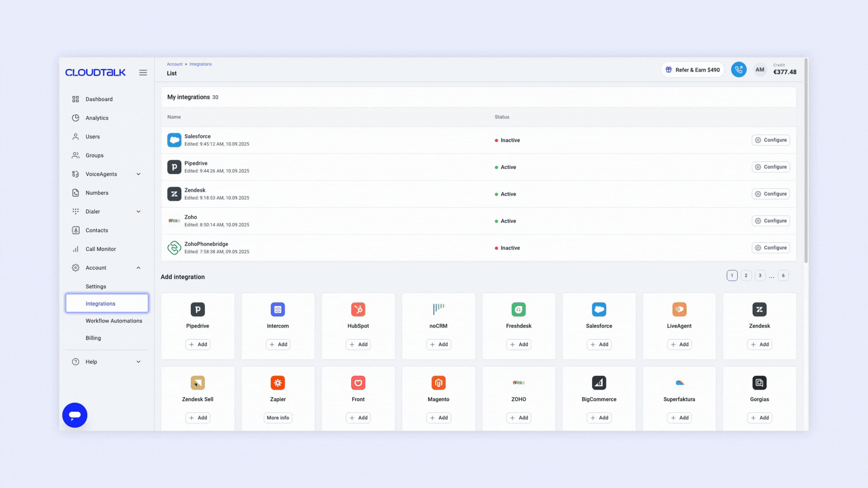Click the Zapier integration icon

click(x=278, y=383)
